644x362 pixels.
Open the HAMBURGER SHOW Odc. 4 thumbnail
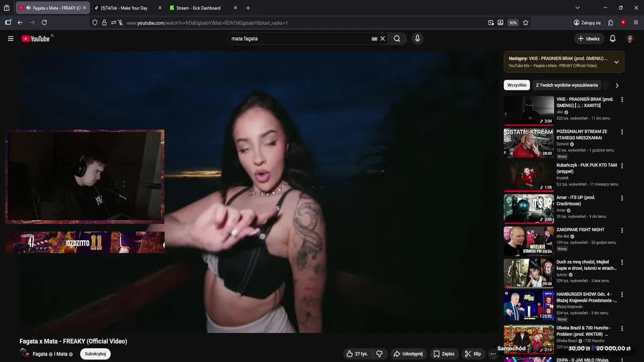tap(529, 306)
